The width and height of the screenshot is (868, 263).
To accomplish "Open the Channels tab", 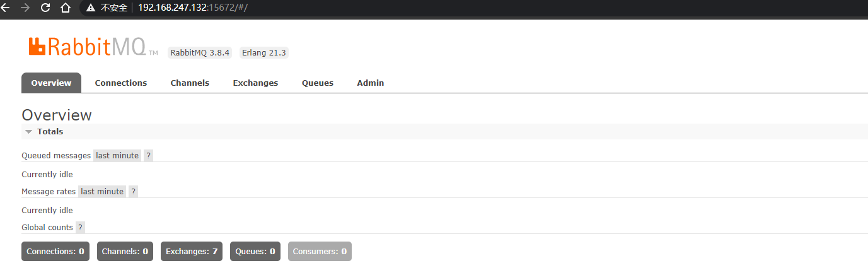I will point(190,83).
